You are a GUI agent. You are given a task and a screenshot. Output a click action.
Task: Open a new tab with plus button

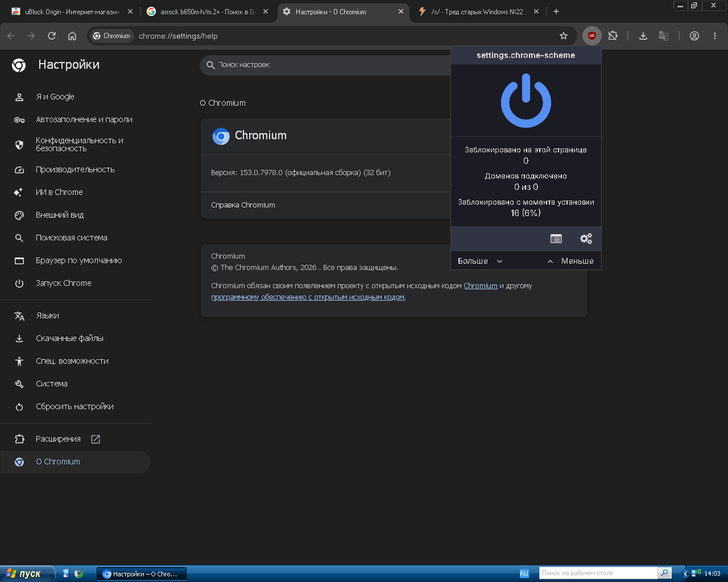tap(556, 11)
